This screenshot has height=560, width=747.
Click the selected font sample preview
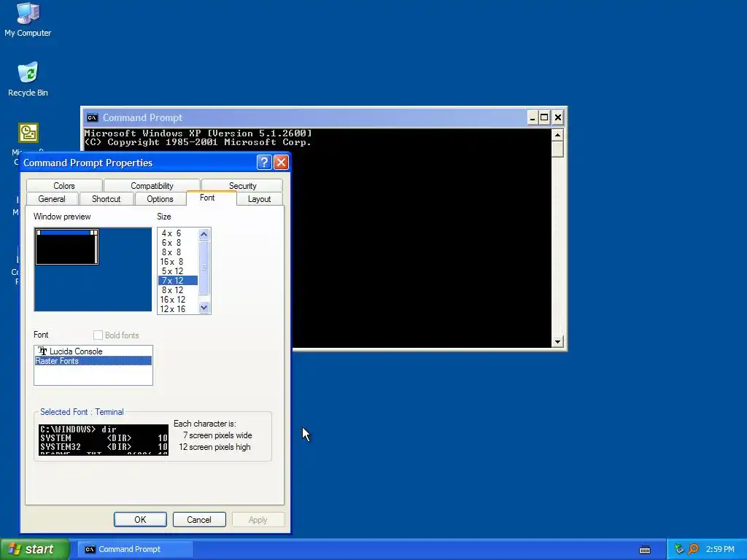104,440
